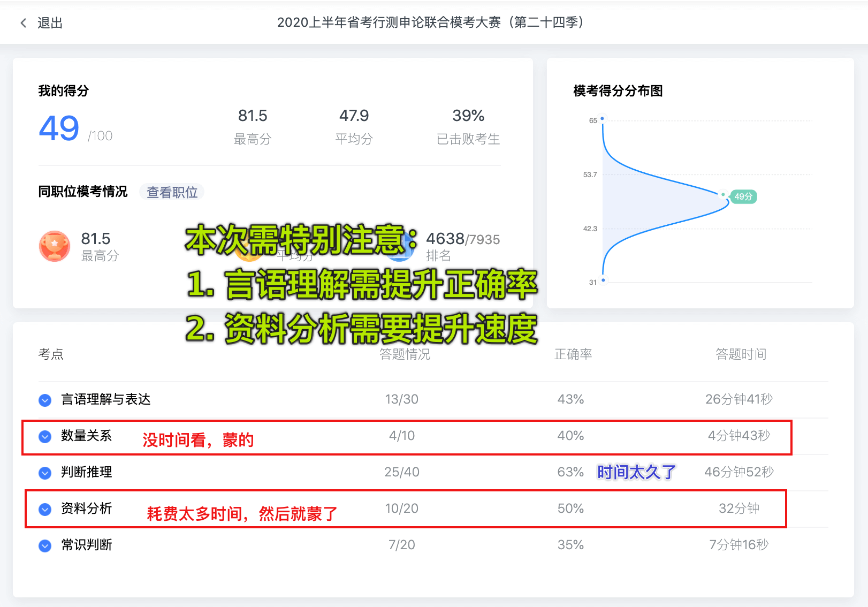This screenshot has width=868, height=607.
Task: Expand the 资料分析 row chevron
Action: (45, 509)
